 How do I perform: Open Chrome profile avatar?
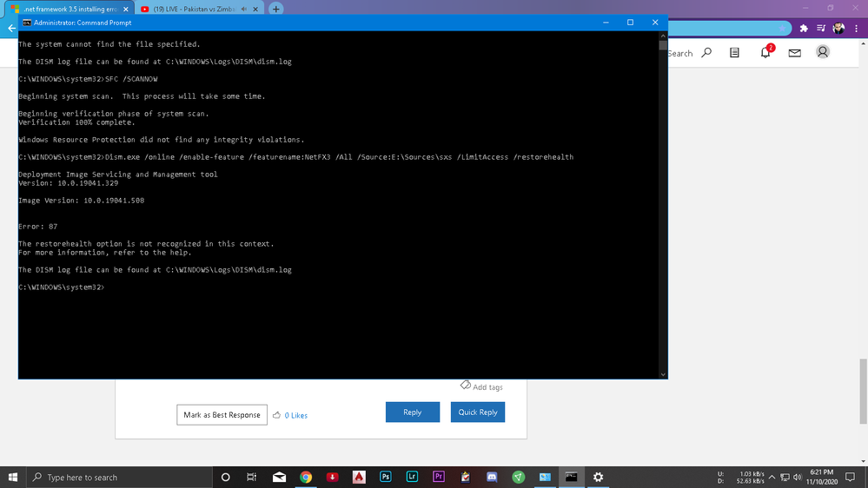tap(838, 28)
